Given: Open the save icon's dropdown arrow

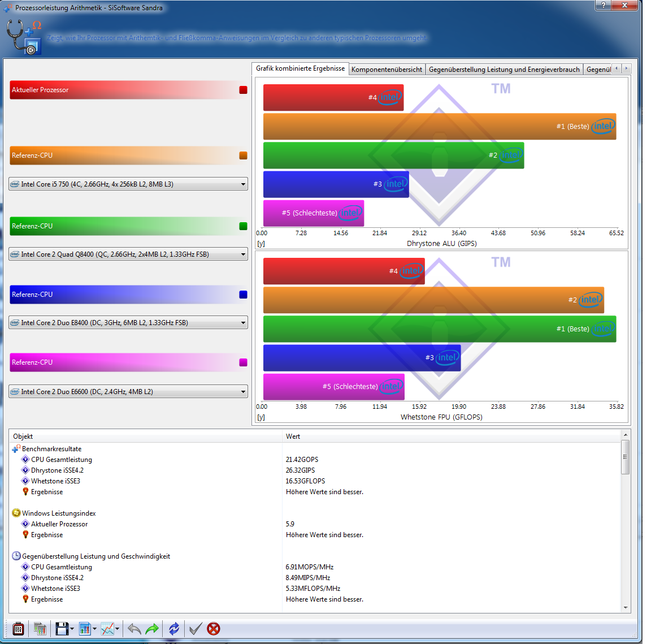Looking at the screenshot, I should point(72,629).
